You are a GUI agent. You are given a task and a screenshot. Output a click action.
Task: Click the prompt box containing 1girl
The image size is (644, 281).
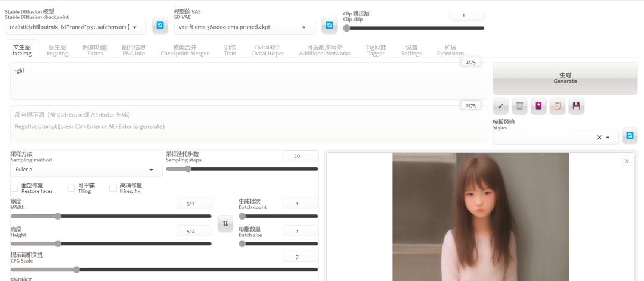[249, 81]
